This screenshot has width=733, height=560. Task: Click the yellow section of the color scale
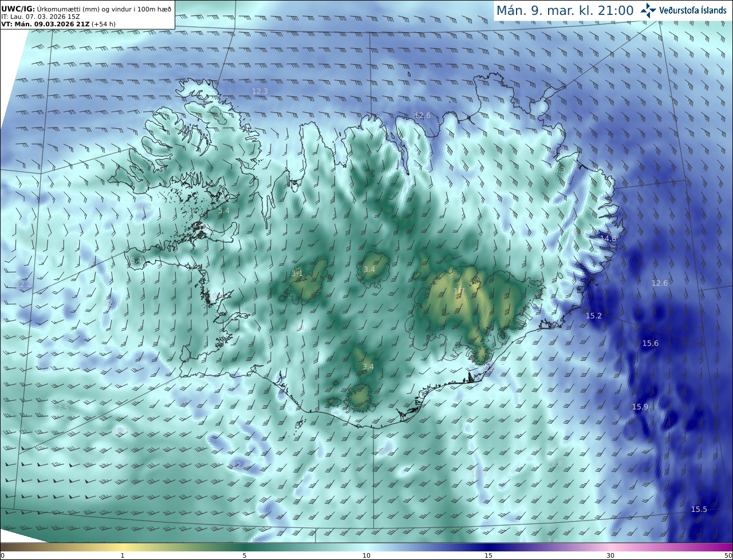click(123, 547)
